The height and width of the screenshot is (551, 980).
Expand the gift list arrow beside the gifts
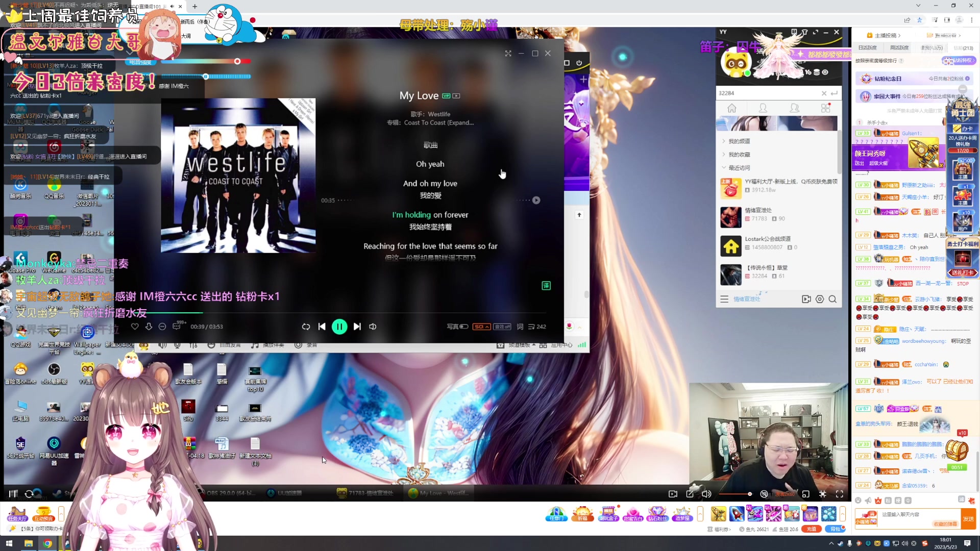click(842, 514)
